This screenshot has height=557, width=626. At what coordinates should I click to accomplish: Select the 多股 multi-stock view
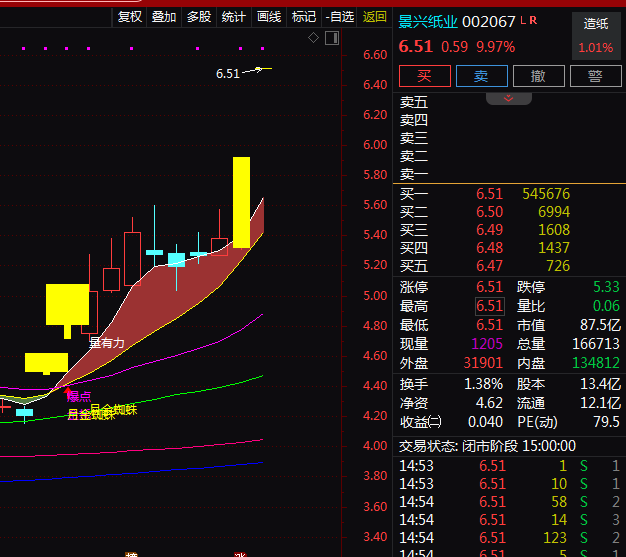point(199,17)
